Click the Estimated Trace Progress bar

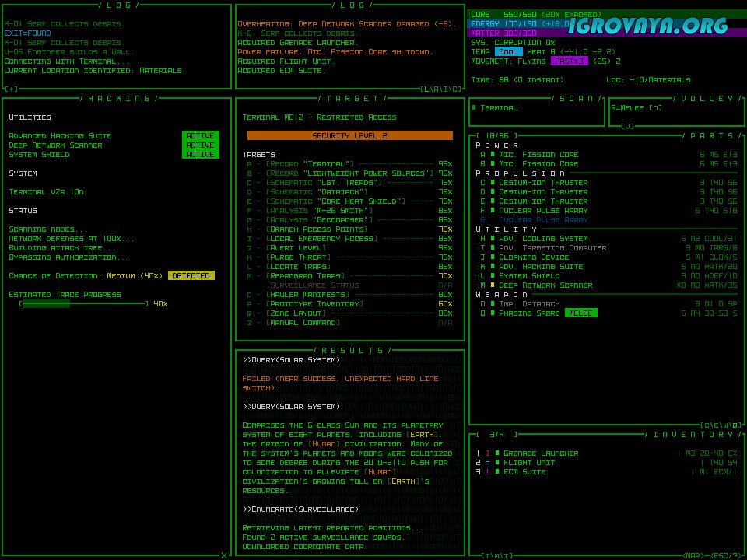pyautogui.click(x=83, y=304)
